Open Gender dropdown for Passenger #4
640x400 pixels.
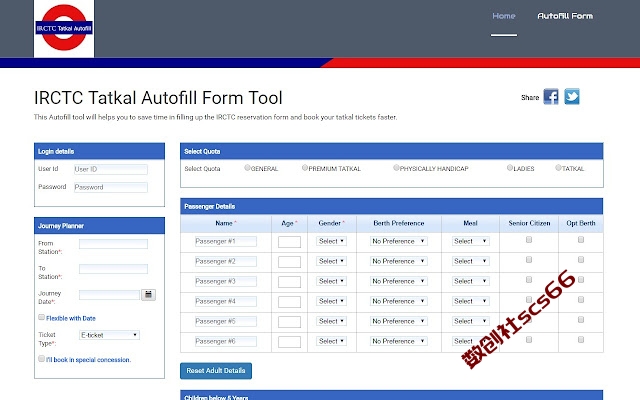(331, 301)
